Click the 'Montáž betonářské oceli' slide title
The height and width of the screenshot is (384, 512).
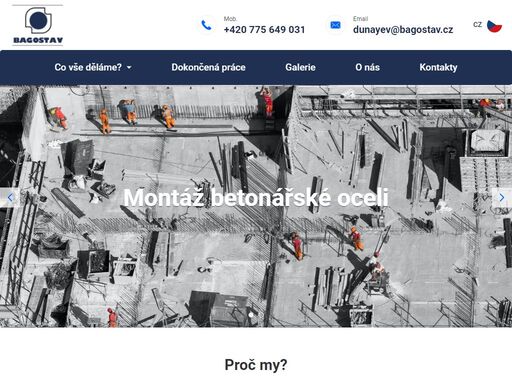(256, 198)
